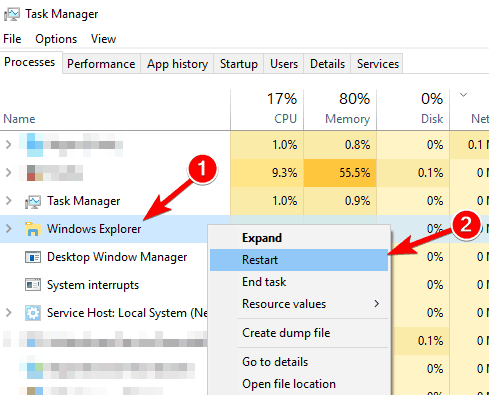
Task: Choose Restart in the context menu
Action: click(x=299, y=260)
